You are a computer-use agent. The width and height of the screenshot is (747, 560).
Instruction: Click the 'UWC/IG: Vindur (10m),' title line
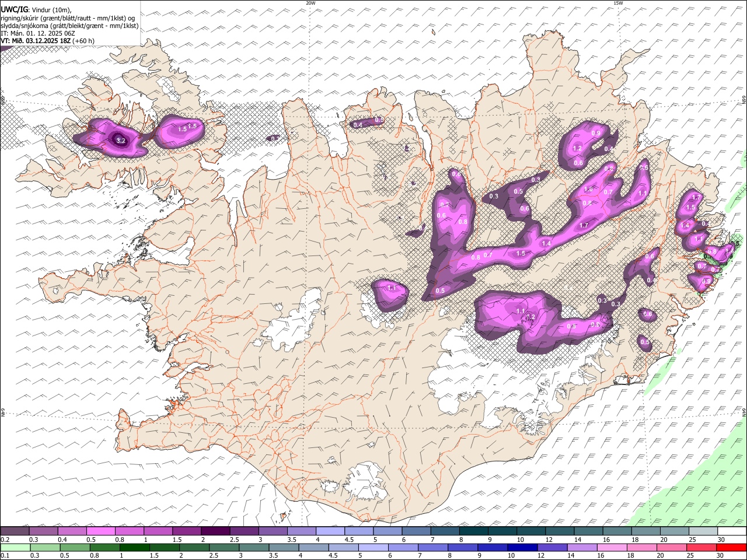pyautogui.click(x=36, y=9)
